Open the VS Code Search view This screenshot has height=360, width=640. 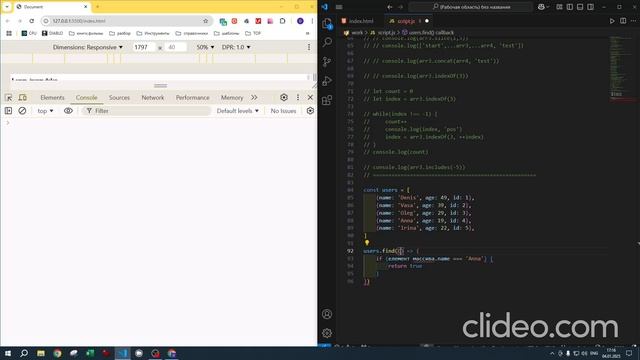coord(327,42)
